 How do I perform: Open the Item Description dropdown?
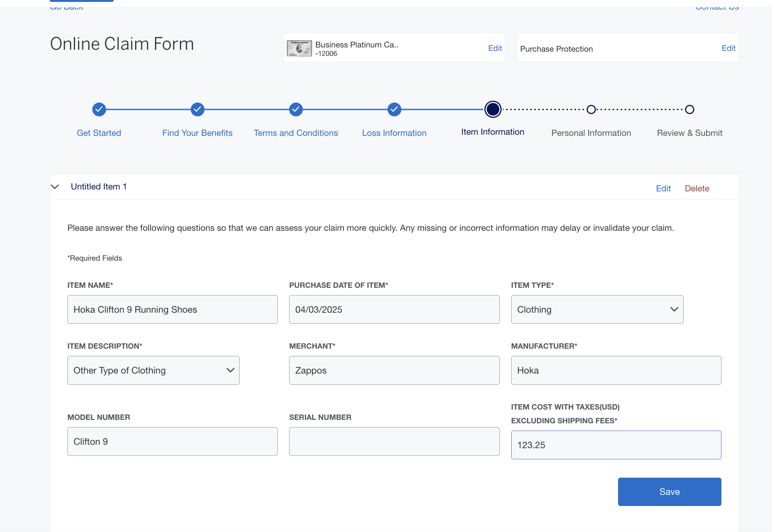153,370
